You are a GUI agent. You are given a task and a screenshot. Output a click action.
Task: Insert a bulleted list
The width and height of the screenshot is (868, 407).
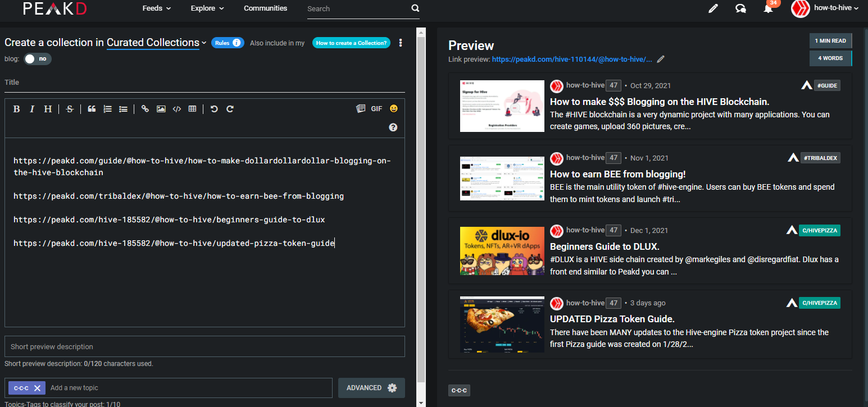[x=123, y=109]
